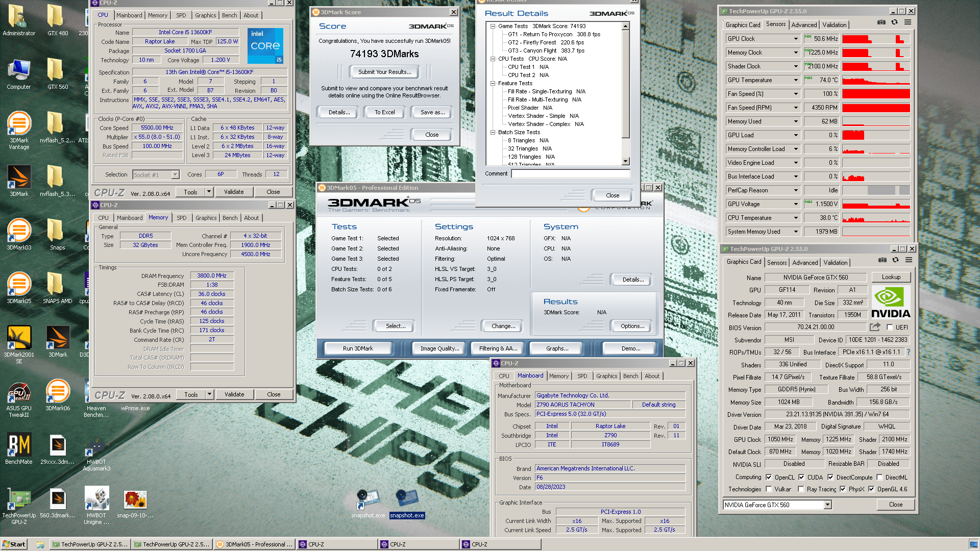Toggle the DirectML checkbox
This screenshot has width=980, height=551.
point(879,478)
